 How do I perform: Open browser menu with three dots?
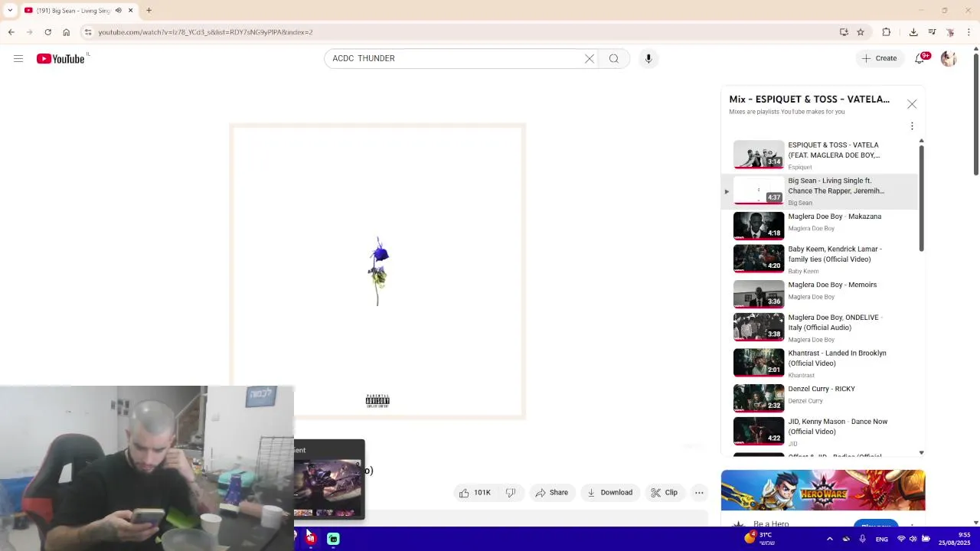click(x=969, y=32)
